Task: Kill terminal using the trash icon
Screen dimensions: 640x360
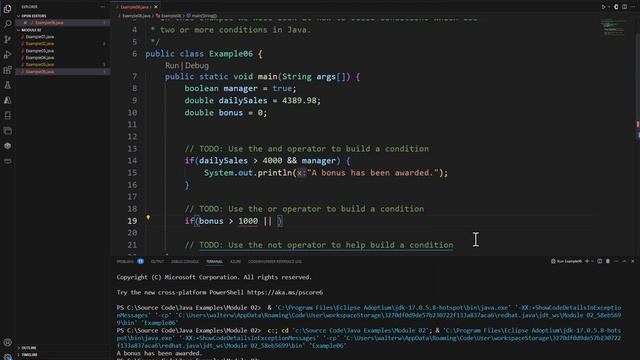Action: tap(608, 261)
